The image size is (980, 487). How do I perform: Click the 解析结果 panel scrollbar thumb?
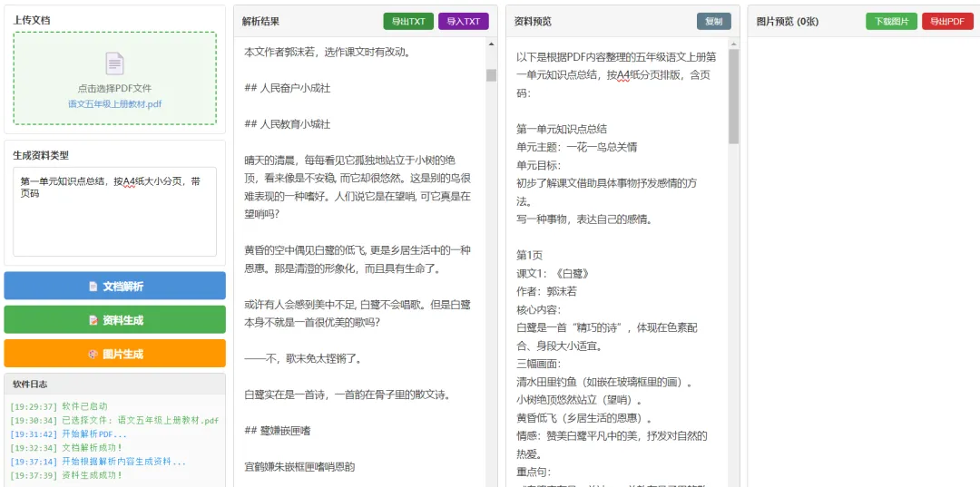[491, 75]
